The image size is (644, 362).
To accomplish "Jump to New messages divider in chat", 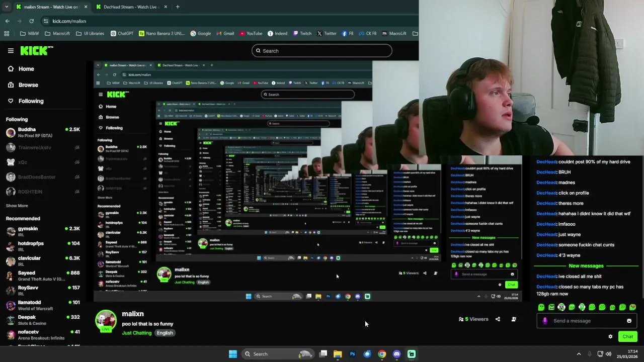I will click(x=586, y=266).
